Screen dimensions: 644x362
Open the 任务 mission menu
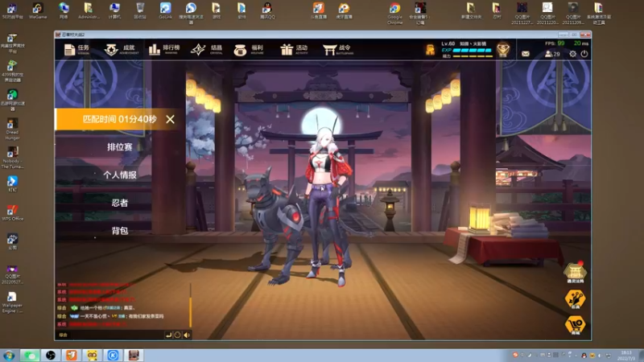[77, 50]
